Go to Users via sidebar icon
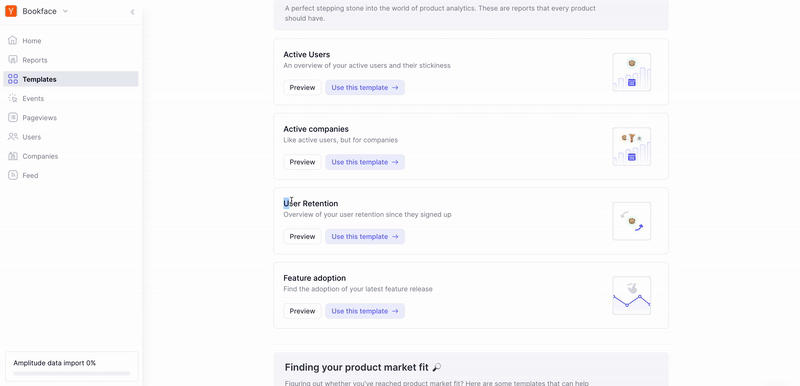This screenshot has height=386, width=800. (13, 137)
